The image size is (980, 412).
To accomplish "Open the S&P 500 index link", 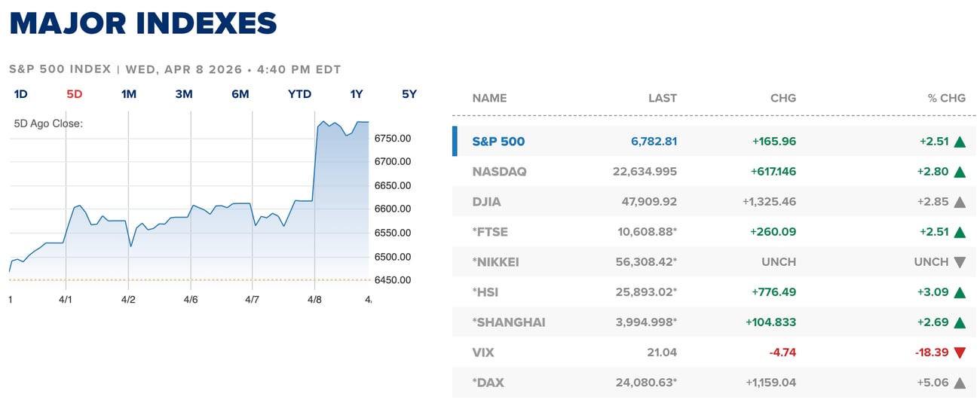I will point(498,142).
